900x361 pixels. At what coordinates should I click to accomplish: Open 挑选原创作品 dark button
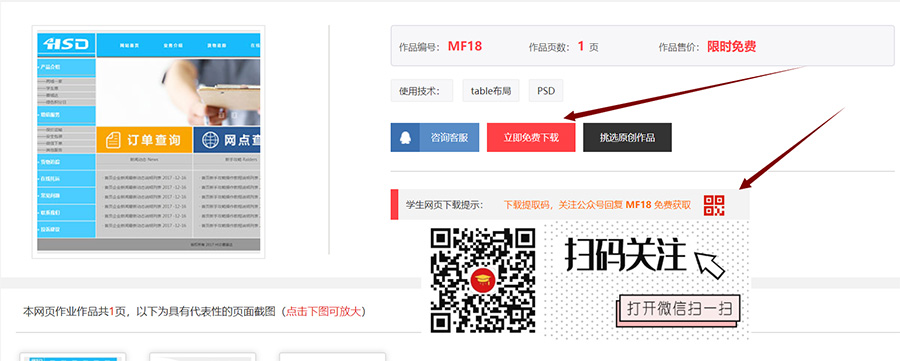627,138
